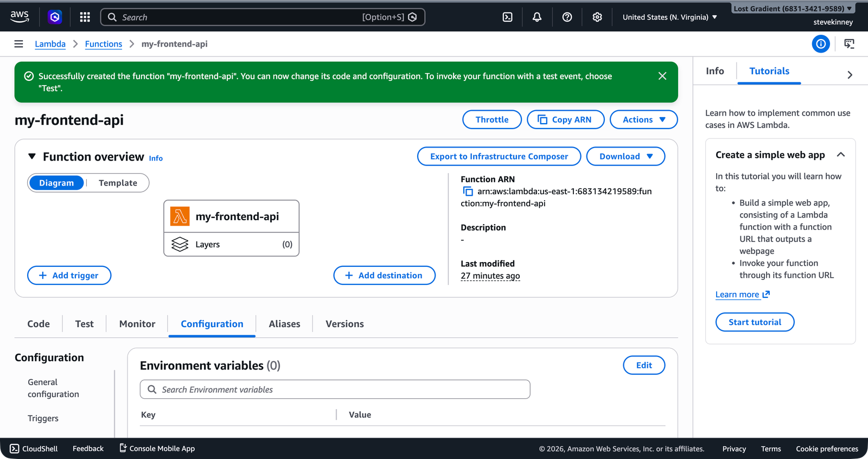Screen dimensions: 868x459
Task: Click the Function overview Info link
Action: tap(156, 158)
